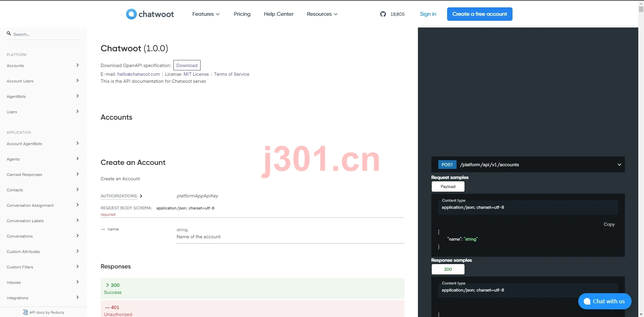Focus the sidebar Search field
This screenshot has width=644, height=317.
point(44,34)
